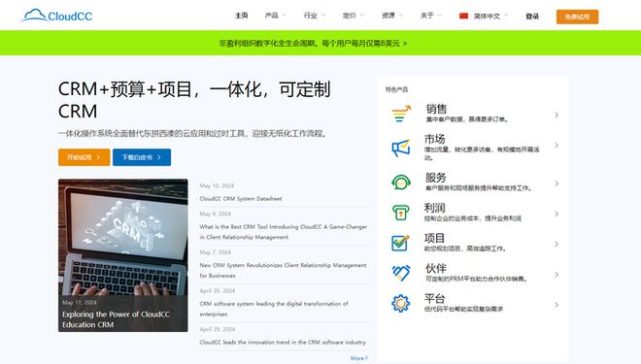The height and width of the screenshot is (364, 641).
Task: Click the marketing megaphone icon
Action: (x=401, y=148)
